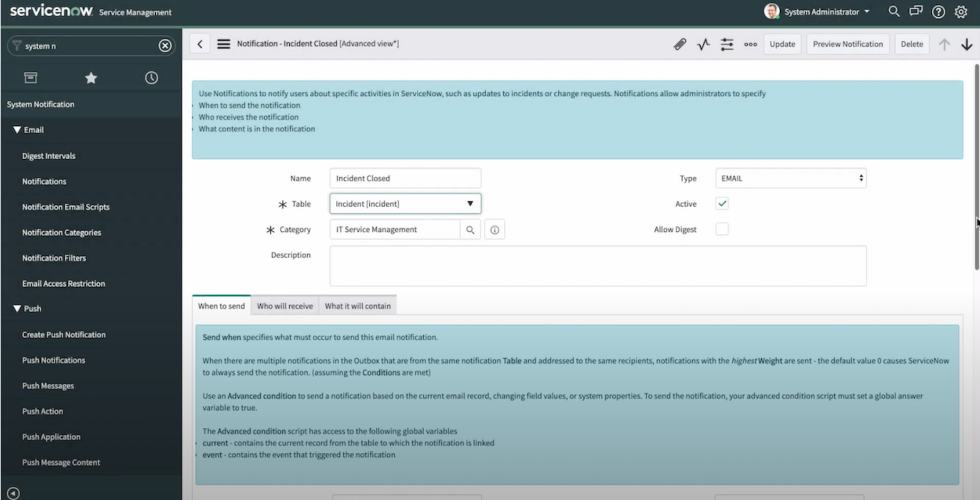Open Connect chat sidebar icon
This screenshot has height=500, width=980.
[916, 11]
